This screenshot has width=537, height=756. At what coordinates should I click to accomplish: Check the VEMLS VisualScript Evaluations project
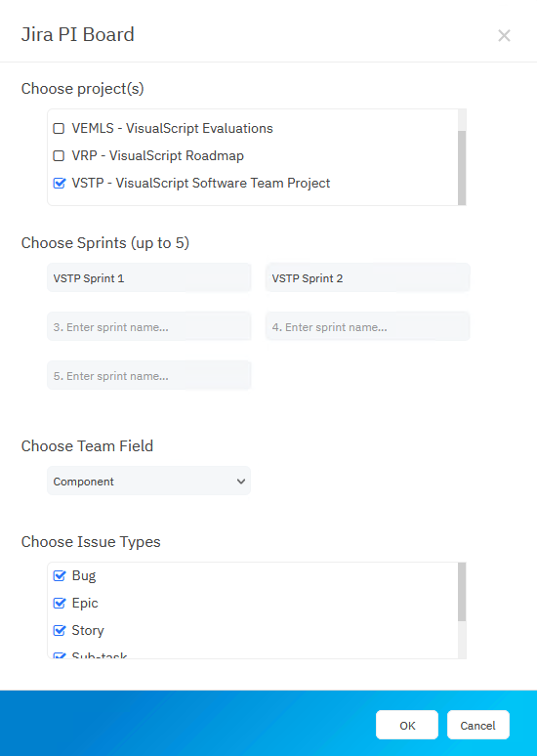point(59,129)
